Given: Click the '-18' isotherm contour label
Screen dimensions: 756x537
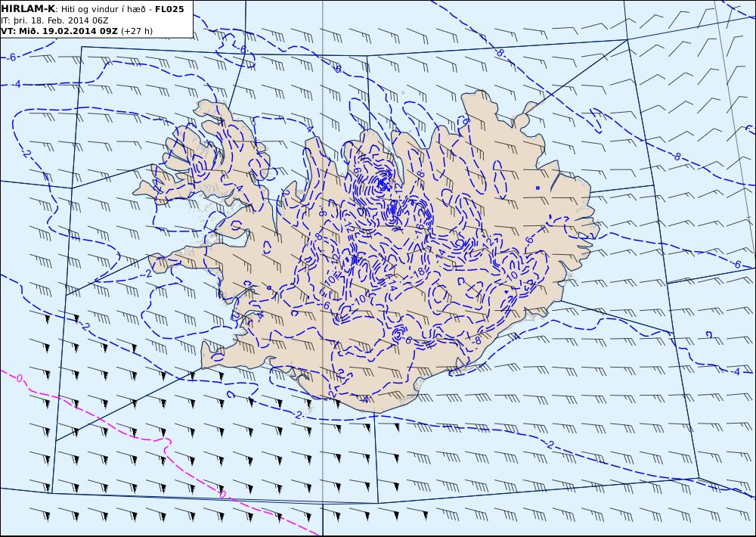Looking at the screenshot, I should (419, 272).
